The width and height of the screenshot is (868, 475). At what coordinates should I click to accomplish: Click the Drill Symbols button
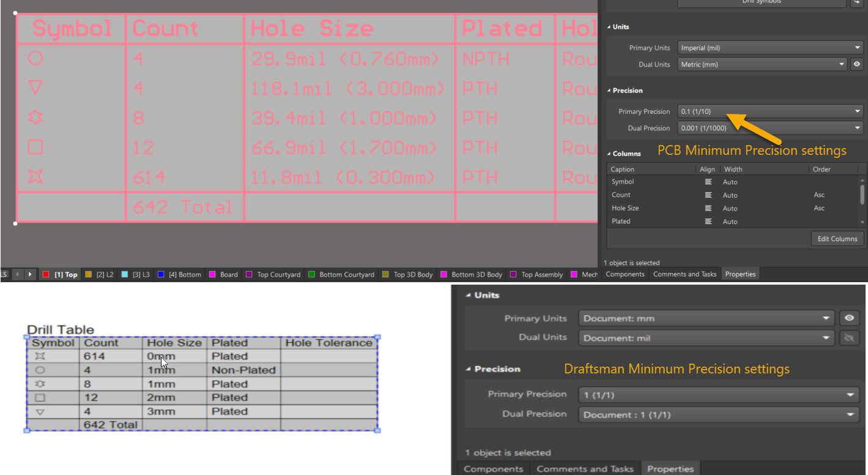coord(761,2)
